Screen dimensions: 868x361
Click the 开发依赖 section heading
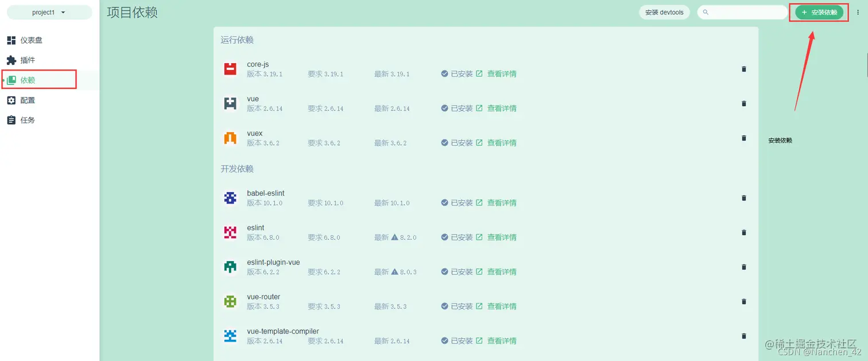(237, 169)
